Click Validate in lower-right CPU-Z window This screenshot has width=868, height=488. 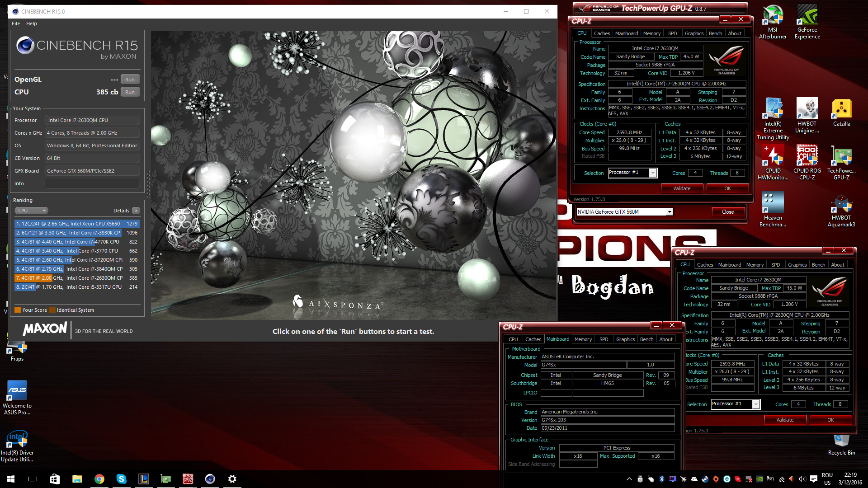tap(785, 420)
